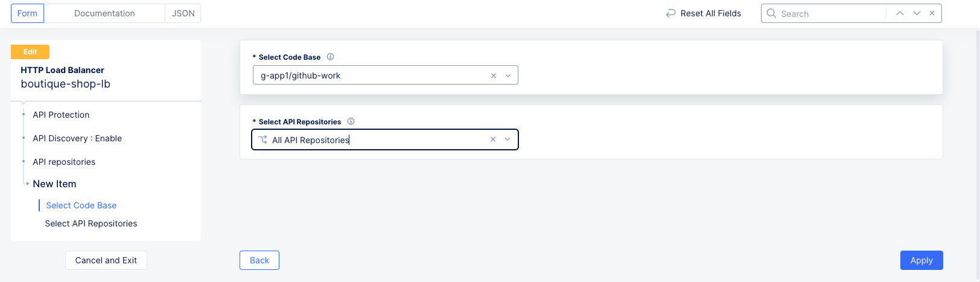Reset All Fields in the form

704,13
